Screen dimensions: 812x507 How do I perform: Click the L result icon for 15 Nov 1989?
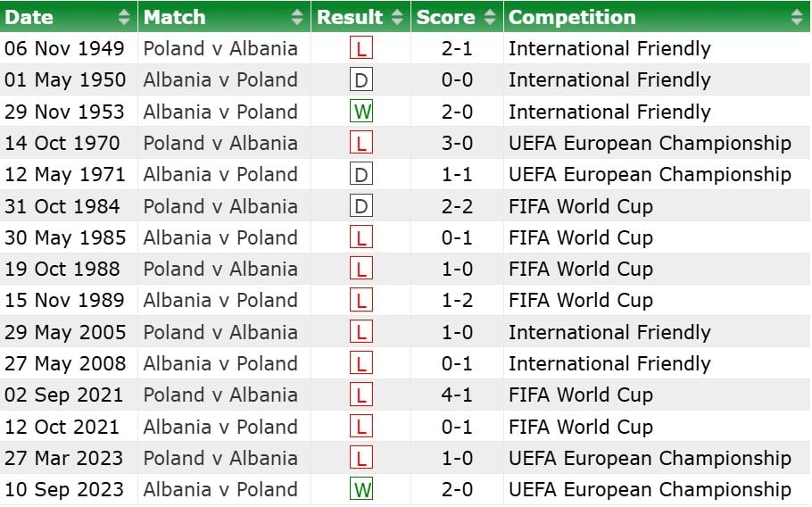361,300
